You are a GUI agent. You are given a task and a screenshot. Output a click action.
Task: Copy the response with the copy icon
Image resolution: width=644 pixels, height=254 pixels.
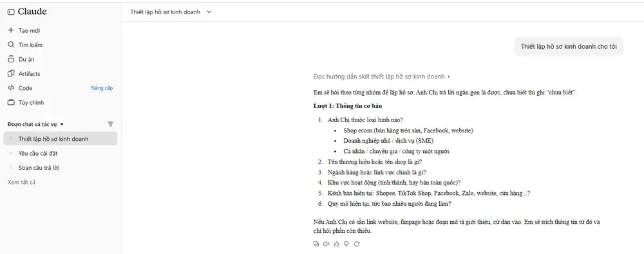[316, 244]
